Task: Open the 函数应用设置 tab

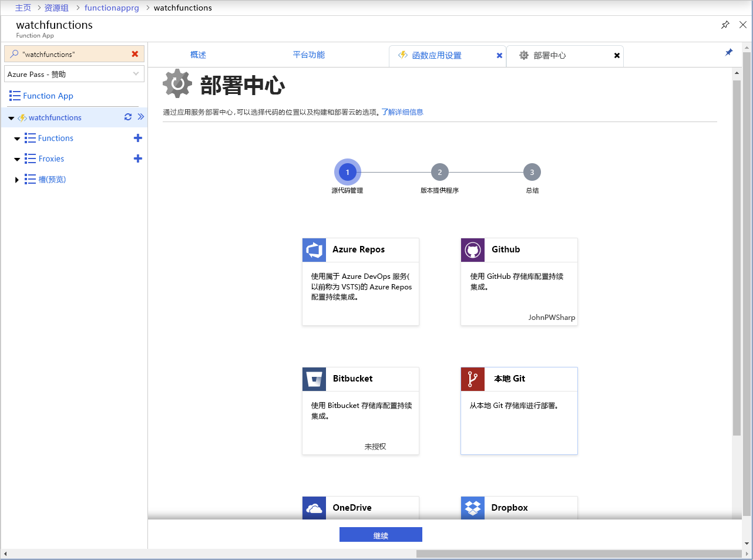Action: pos(448,56)
